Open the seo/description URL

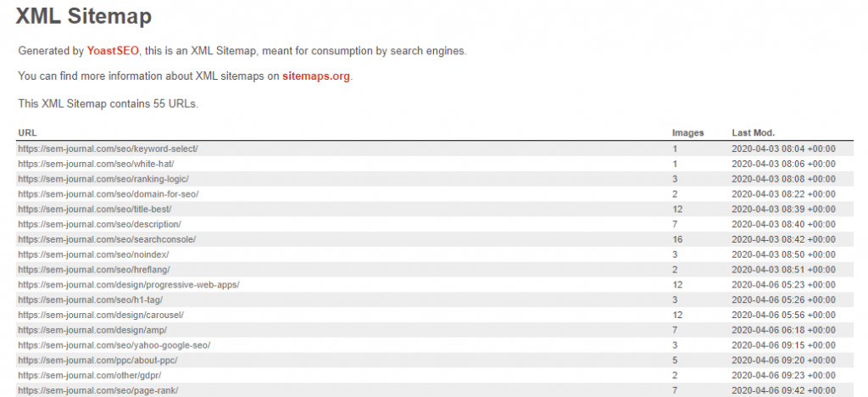click(99, 224)
